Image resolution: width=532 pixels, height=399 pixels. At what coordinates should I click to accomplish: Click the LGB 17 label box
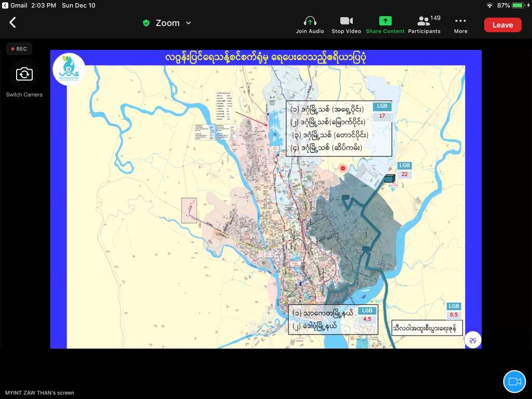pos(382,111)
